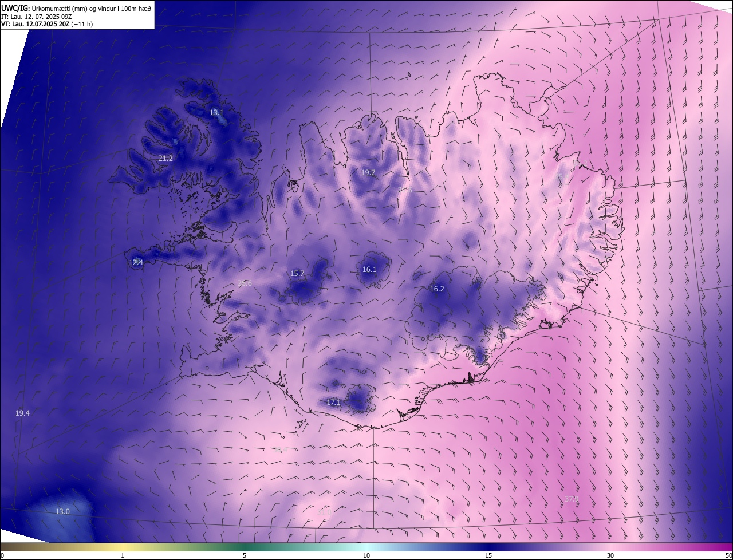Click the 12.4 value on the west peninsula

pos(136,263)
